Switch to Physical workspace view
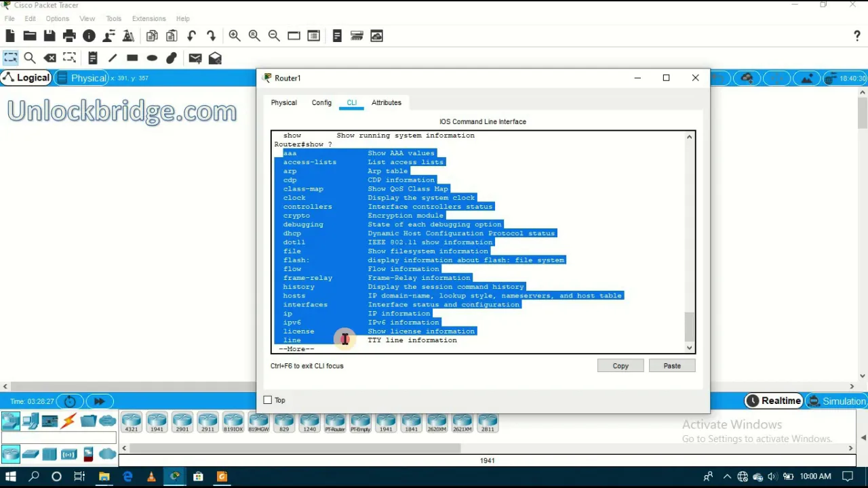This screenshot has width=868, height=488. (82, 78)
